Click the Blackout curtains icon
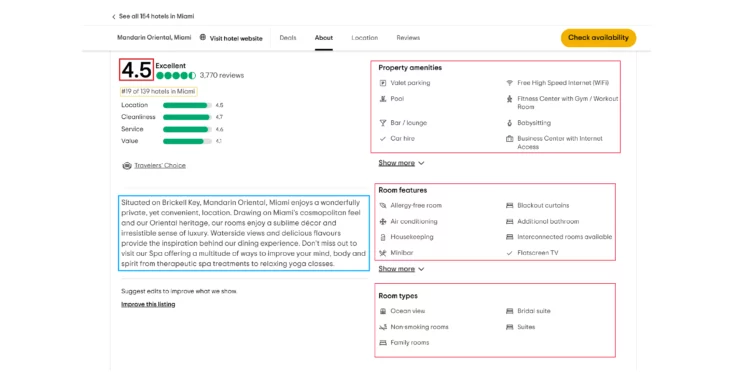Viewport: 744px width, 378px height. point(510,205)
